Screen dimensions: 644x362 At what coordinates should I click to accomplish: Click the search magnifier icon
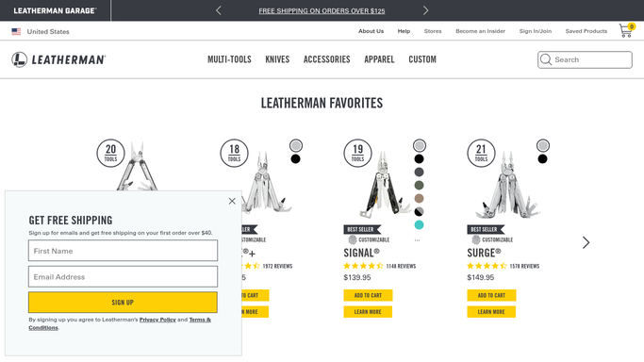click(546, 60)
